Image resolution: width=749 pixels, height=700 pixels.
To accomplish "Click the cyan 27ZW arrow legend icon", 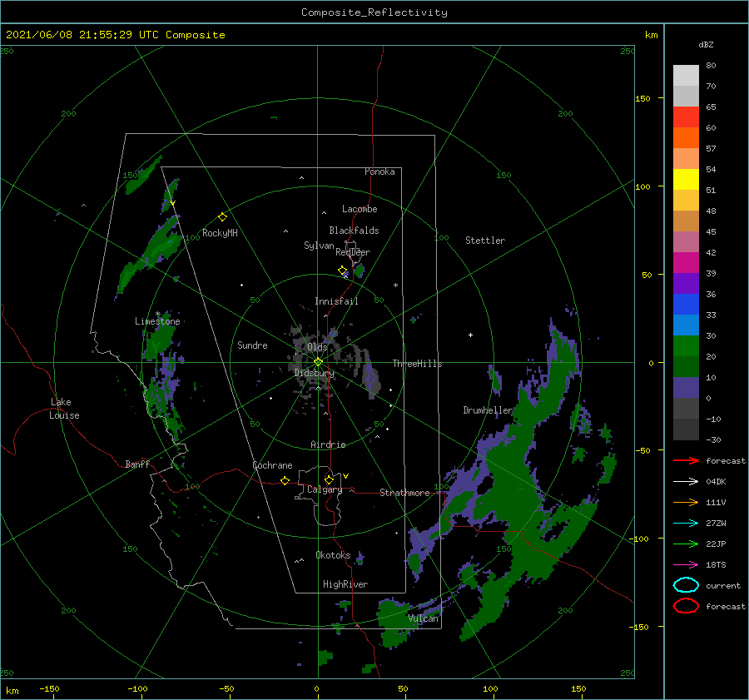I will [686, 524].
